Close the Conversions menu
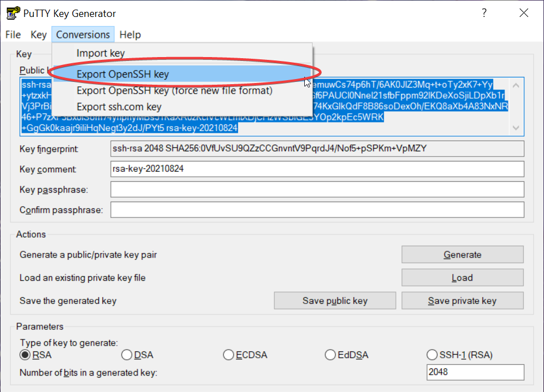Image resolution: width=544 pixels, height=392 pixels. [x=83, y=34]
